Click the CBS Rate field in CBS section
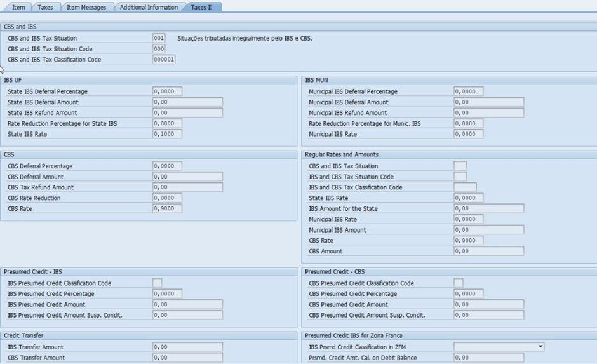597x364 pixels. (168, 208)
